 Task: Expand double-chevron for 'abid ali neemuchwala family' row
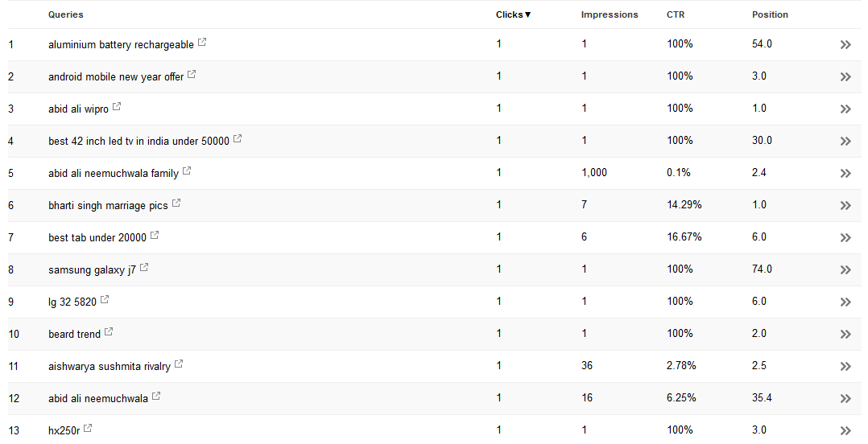point(845,173)
